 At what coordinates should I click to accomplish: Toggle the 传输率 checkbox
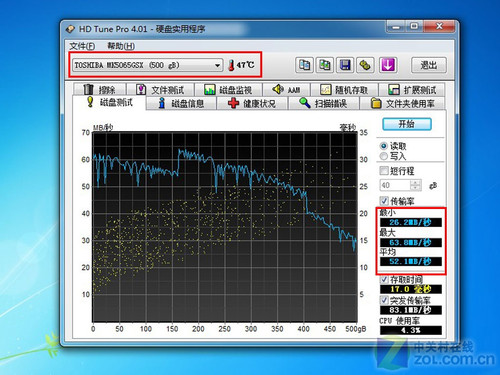(x=384, y=201)
